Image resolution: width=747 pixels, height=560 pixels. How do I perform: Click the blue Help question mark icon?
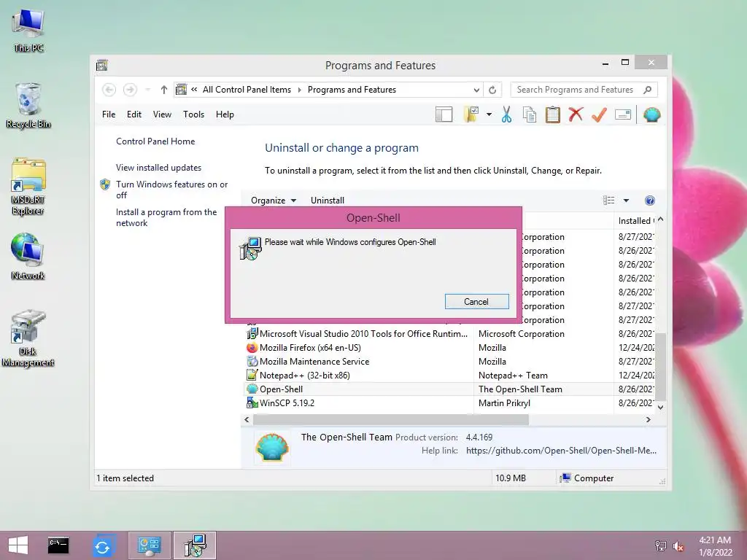point(649,201)
